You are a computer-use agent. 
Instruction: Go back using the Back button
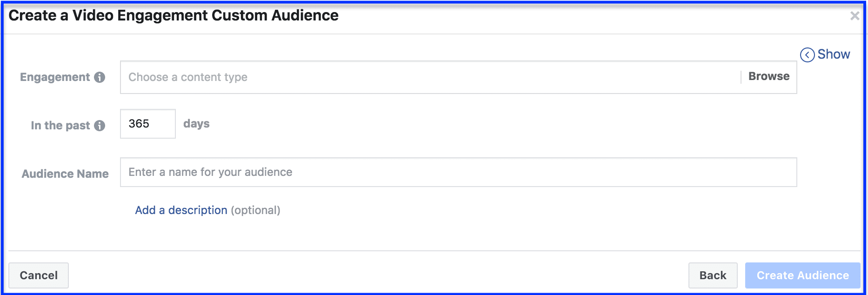[713, 275]
